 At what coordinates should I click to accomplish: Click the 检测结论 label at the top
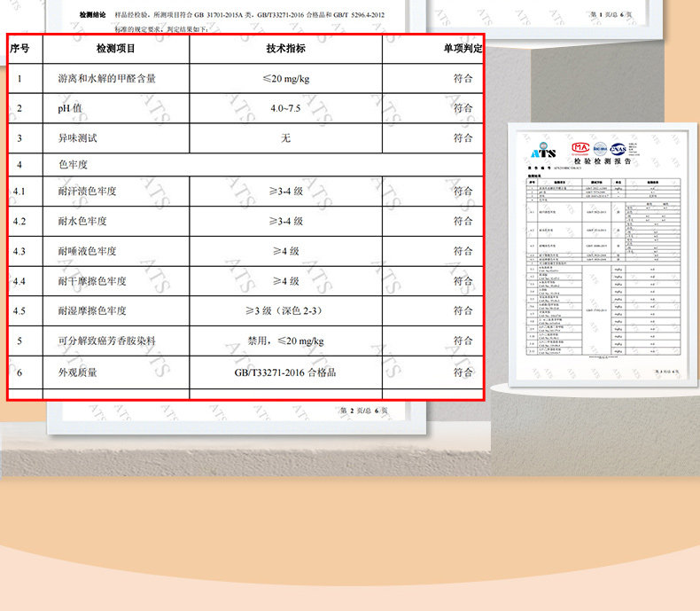(x=92, y=15)
